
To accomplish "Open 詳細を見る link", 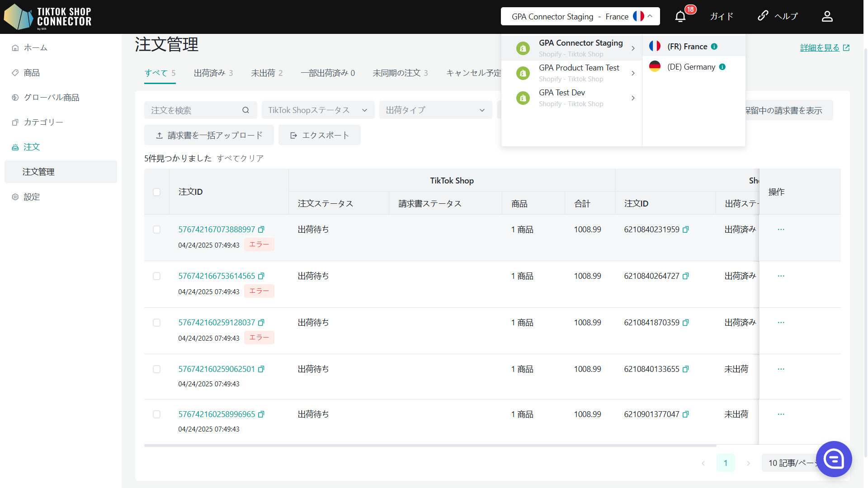I will [825, 48].
